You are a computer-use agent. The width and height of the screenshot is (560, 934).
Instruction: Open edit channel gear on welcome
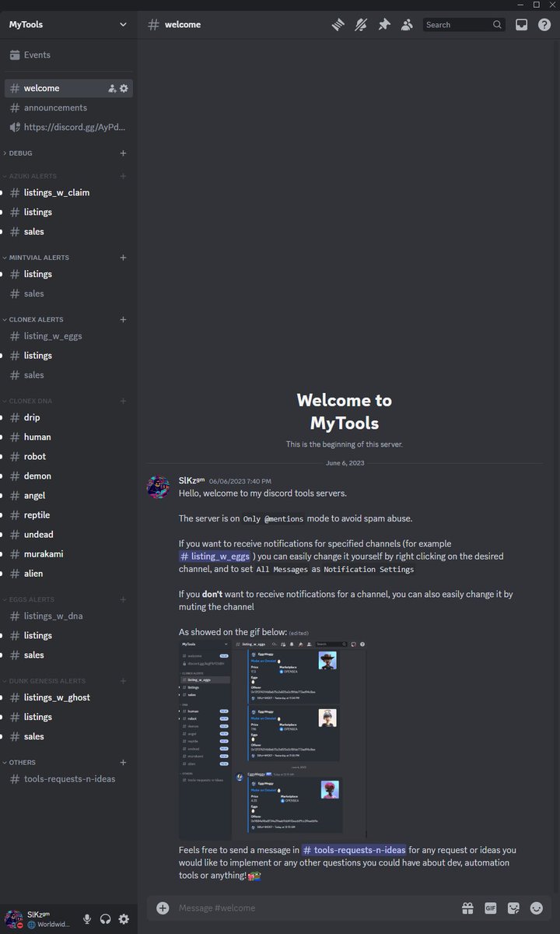point(124,89)
